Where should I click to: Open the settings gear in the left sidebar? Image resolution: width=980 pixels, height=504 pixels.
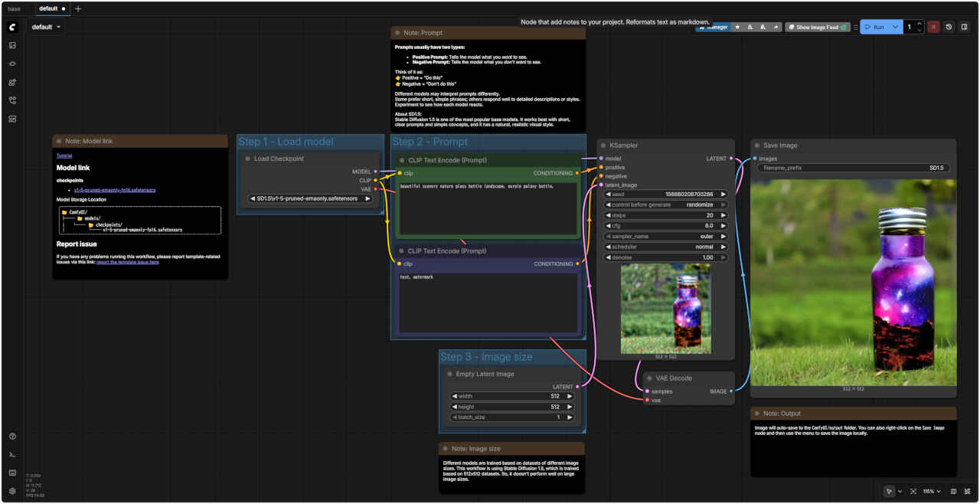tap(12, 491)
